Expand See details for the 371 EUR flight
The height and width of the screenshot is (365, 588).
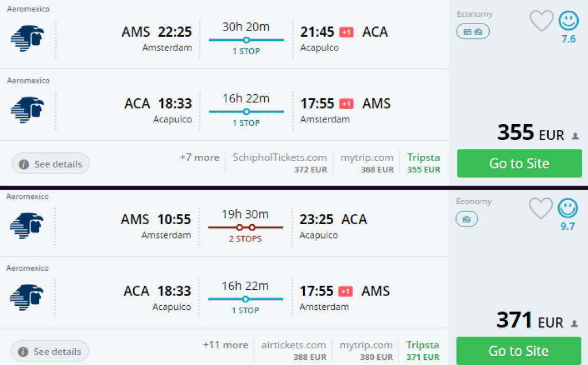click(51, 351)
